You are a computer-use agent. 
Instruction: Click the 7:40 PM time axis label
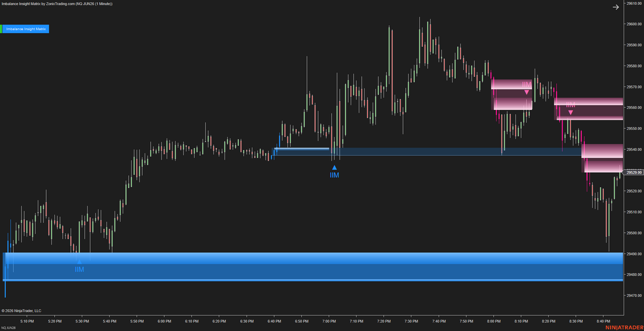[439, 321]
